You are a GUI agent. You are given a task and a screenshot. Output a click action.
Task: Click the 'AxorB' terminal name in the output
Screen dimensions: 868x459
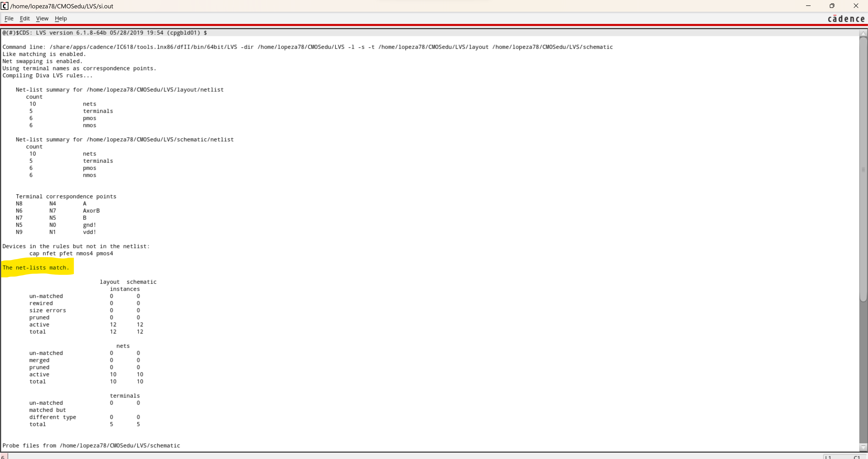pyautogui.click(x=91, y=211)
